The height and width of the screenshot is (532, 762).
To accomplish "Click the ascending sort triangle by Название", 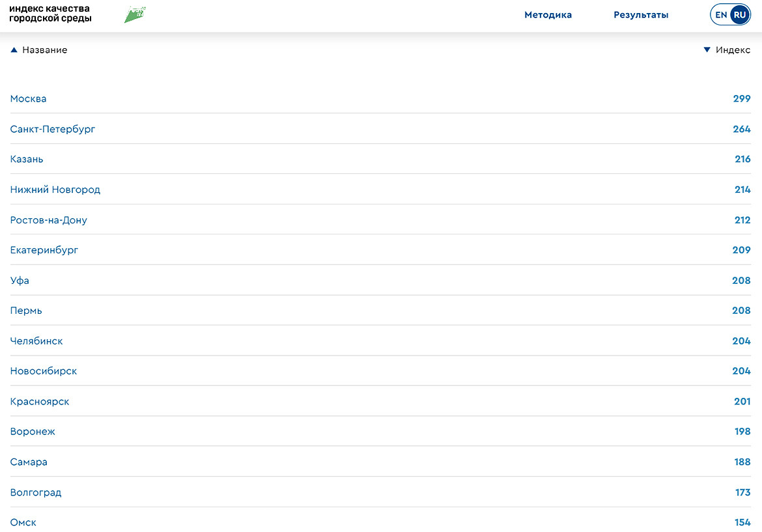I will coord(14,50).
